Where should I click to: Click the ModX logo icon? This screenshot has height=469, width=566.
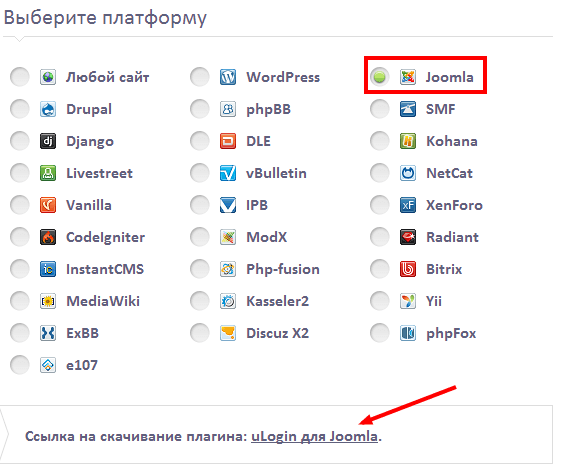coord(228,237)
